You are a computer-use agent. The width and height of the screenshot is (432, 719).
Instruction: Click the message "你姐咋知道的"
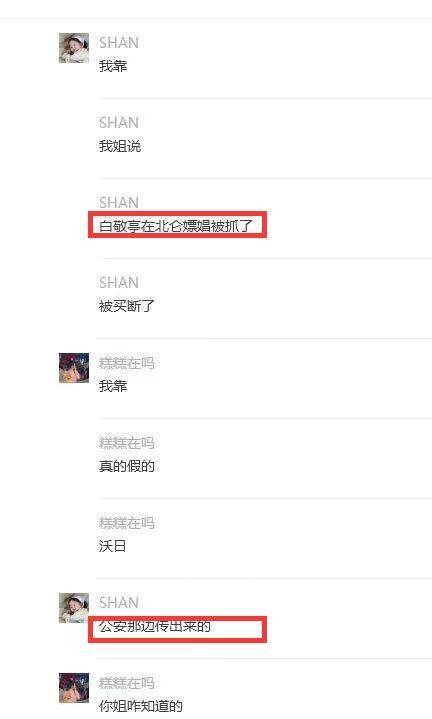(141, 706)
